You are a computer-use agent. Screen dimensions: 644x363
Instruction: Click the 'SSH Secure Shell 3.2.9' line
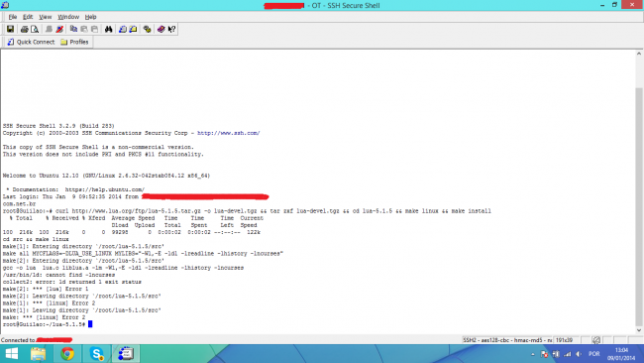pos(58,126)
